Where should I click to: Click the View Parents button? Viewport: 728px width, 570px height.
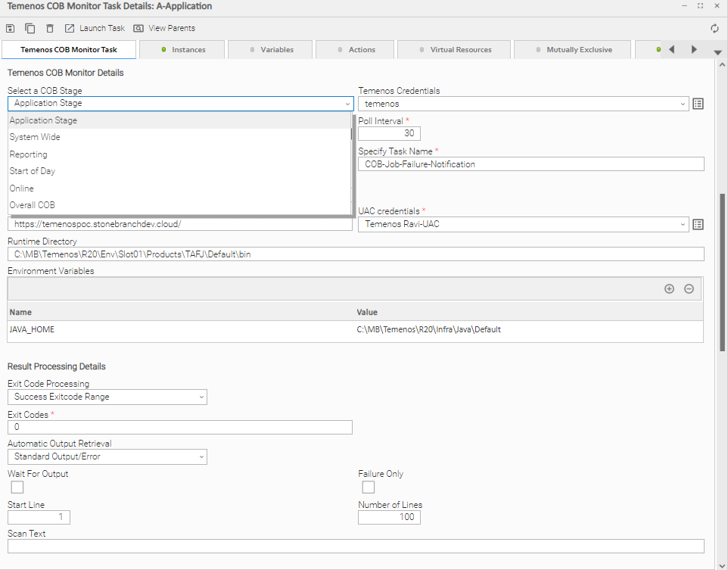tap(164, 28)
